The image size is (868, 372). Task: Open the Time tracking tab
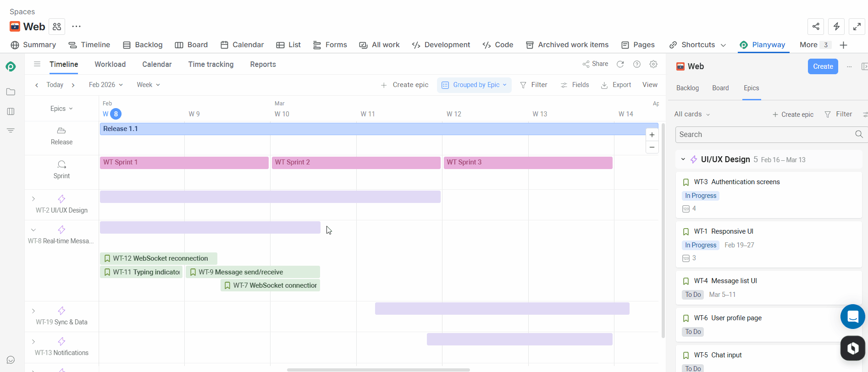click(211, 64)
